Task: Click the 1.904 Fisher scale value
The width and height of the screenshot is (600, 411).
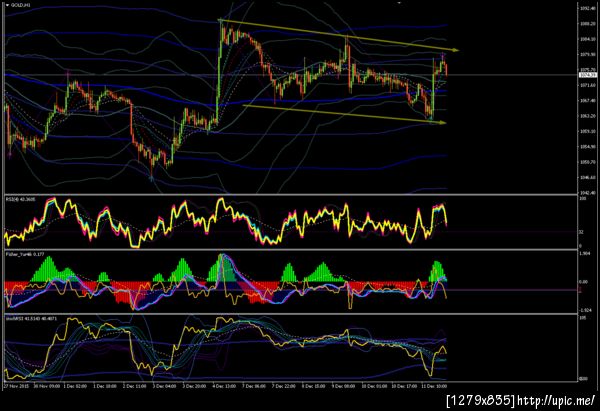Action: (x=584, y=253)
